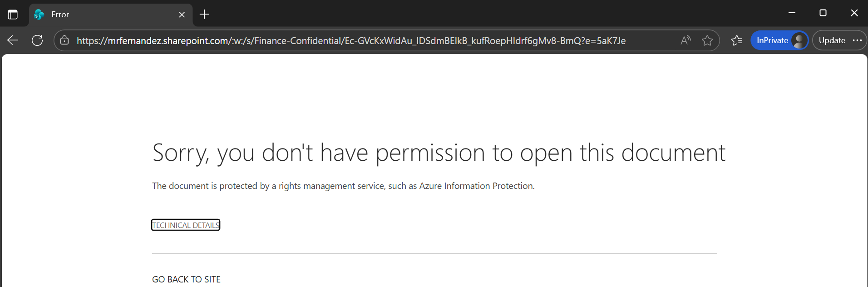Expand the TECHNICAL DETAILS section
This screenshot has height=287, width=868.
coord(186,225)
